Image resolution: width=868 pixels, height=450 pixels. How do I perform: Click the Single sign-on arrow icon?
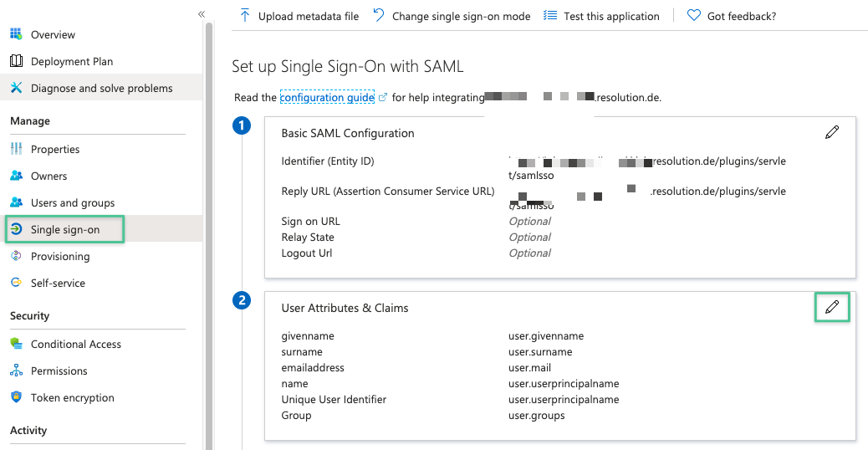coord(17,229)
